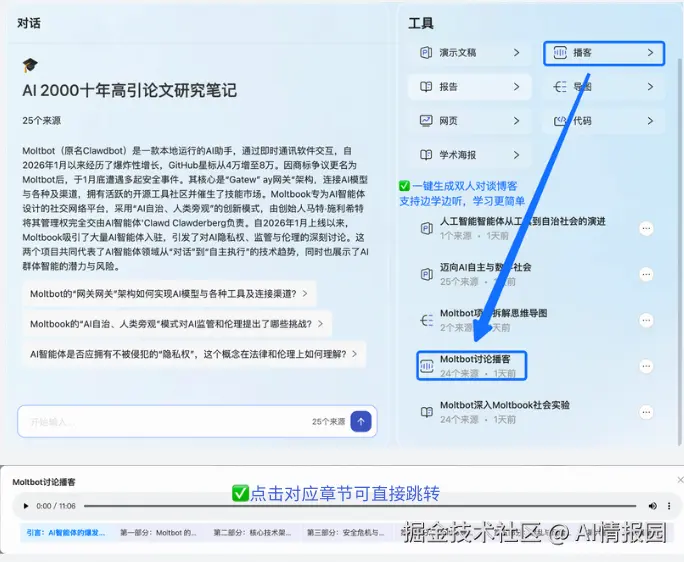Ask suggested question about Moltbot网关架构

point(169,294)
